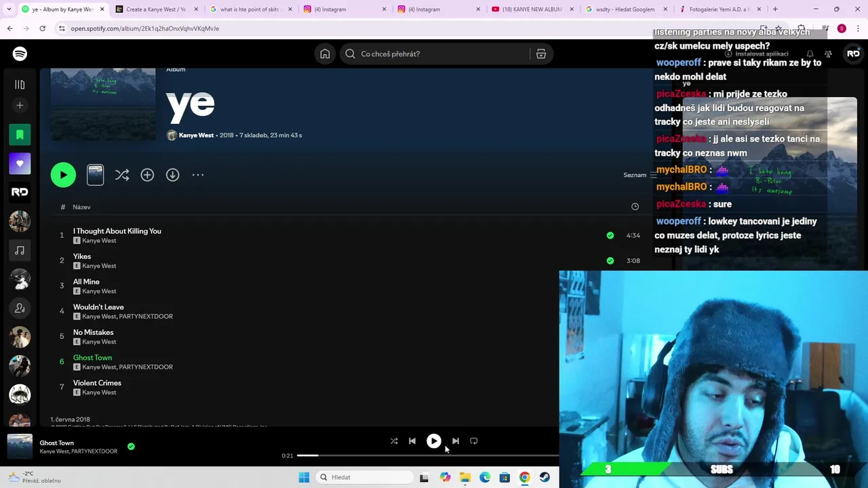The height and width of the screenshot is (488, 868).
Task: Play the ye album with the green button
Action: click(x=63, y=175)
